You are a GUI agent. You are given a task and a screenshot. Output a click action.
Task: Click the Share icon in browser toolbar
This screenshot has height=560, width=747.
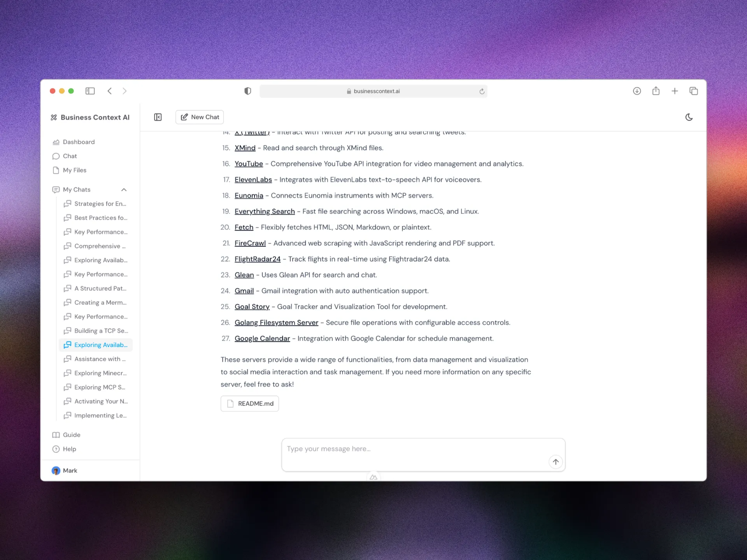pos(656,91)
